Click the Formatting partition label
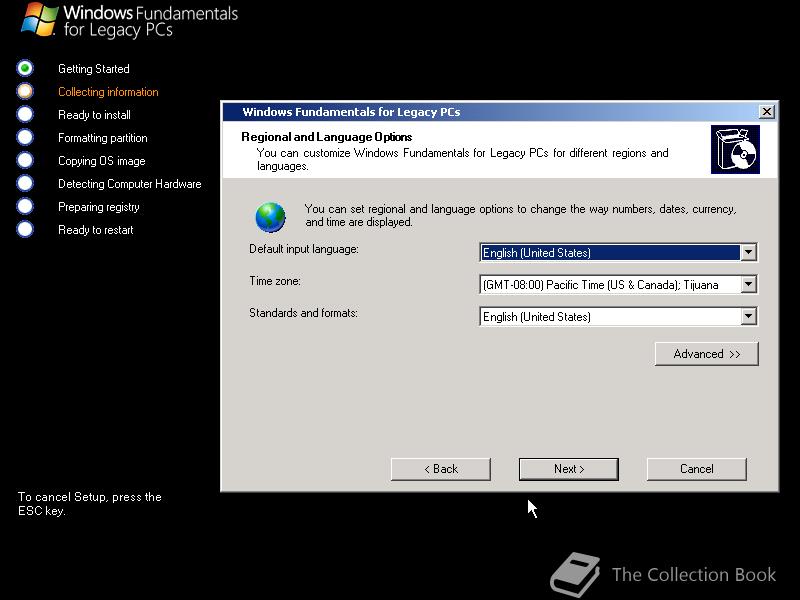The height and width of the screenshot is (600, 800). click(103, 138)
